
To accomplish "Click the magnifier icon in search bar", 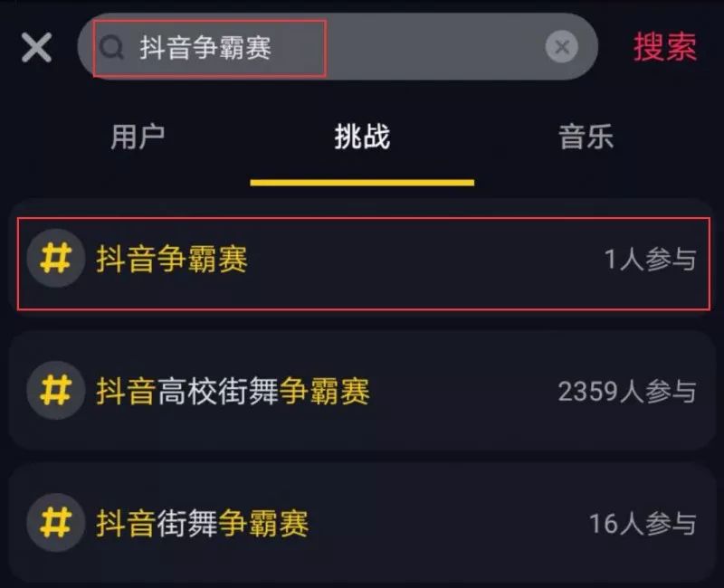I will point(111,47).
